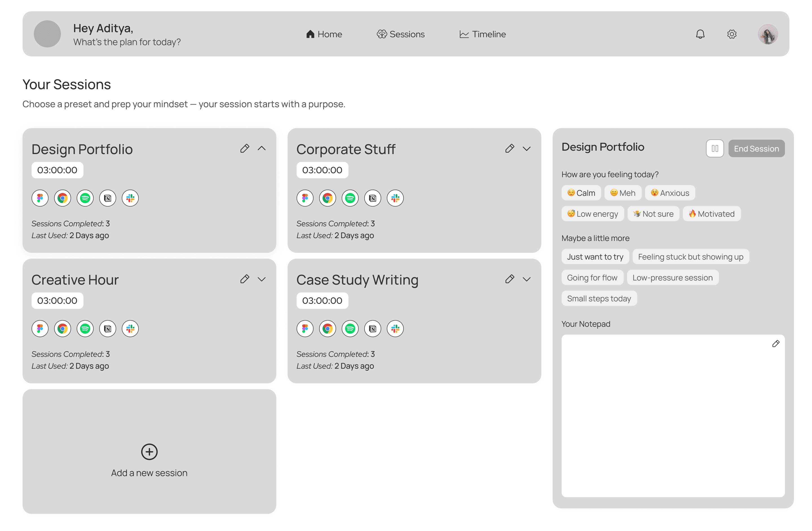Viewport: 812px width, 531px height.
Task: Click Slack icon in Case Study Writing card
Action: (x=395, y=328)
